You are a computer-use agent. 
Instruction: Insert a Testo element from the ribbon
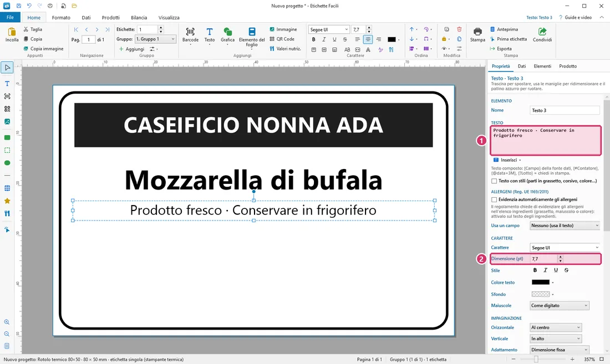coord(209,36)
